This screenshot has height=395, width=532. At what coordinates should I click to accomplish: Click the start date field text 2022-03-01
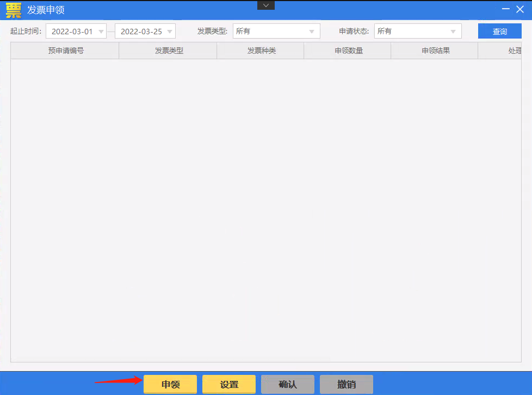[72, 32]
